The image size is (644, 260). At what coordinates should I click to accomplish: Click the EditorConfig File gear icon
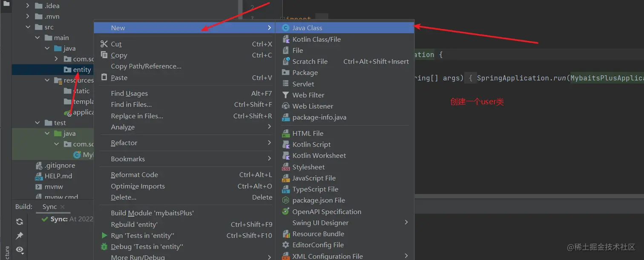pyautogui.click(x=286, y=245)
